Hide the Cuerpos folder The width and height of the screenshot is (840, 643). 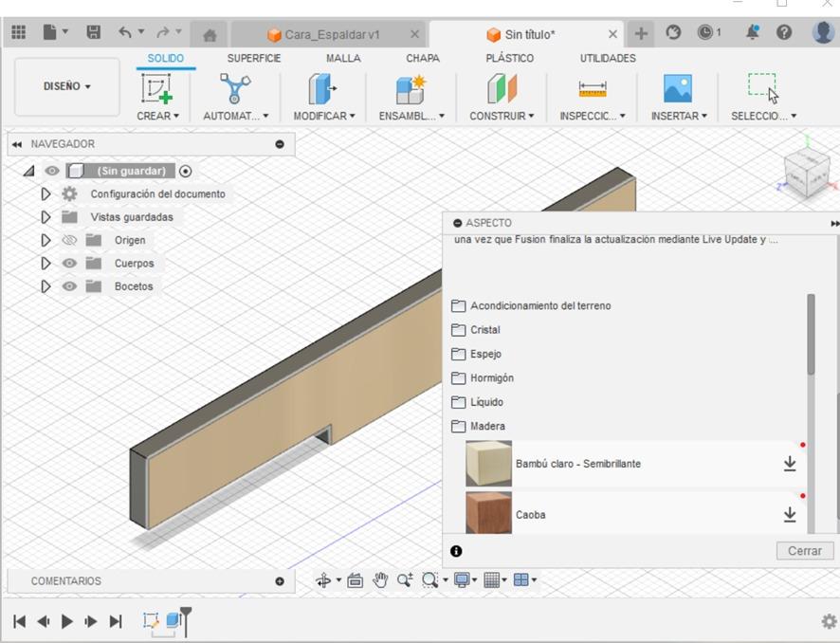tap(69, 263)
